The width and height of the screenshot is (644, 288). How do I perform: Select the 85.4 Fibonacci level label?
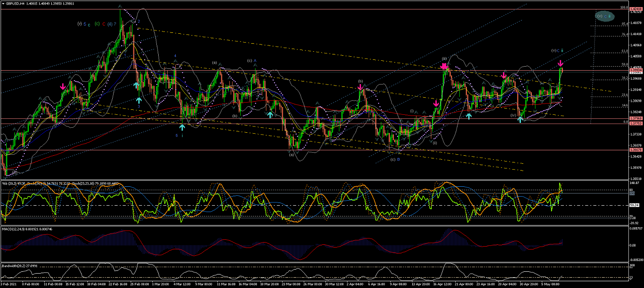pyautogui.click(x=625, y=23)
